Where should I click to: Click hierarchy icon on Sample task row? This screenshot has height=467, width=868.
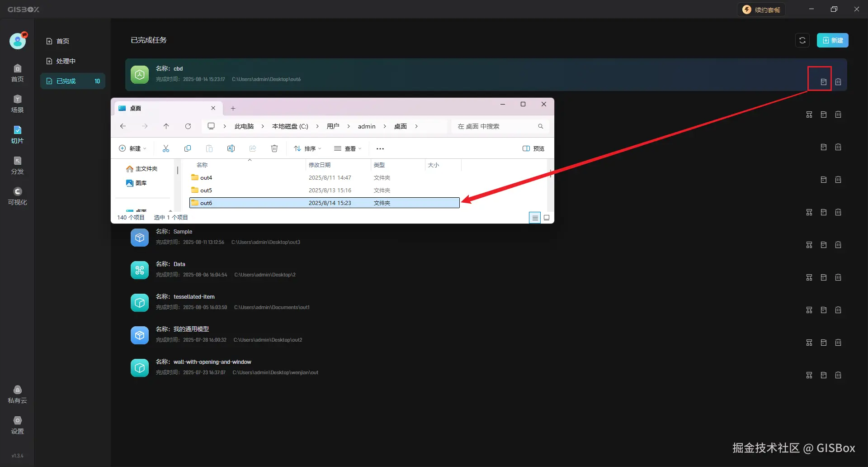tap(809, 245)
